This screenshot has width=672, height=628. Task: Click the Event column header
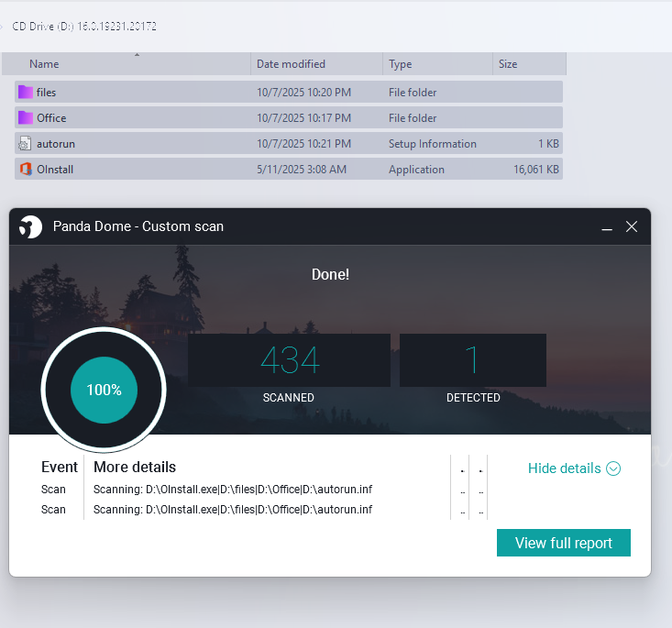[60, 467]
